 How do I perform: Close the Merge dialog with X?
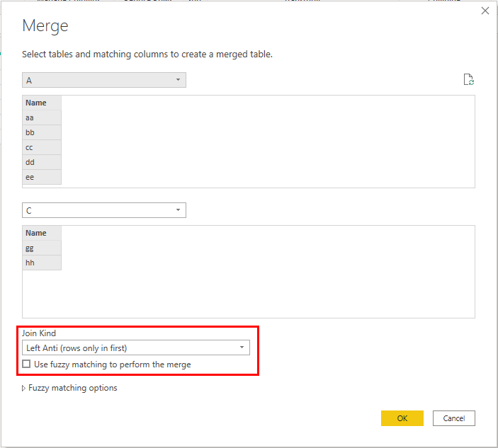tap(485, 11)
